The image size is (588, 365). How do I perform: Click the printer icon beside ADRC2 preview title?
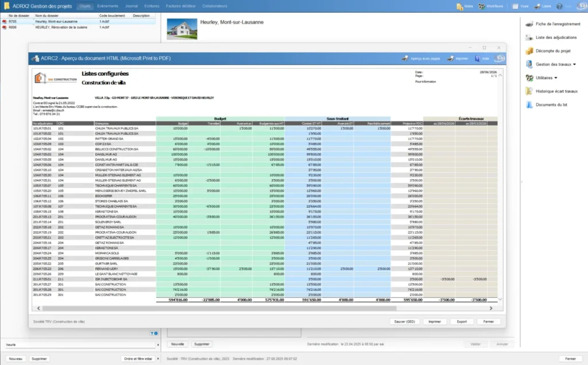click(x=35, y=59)
